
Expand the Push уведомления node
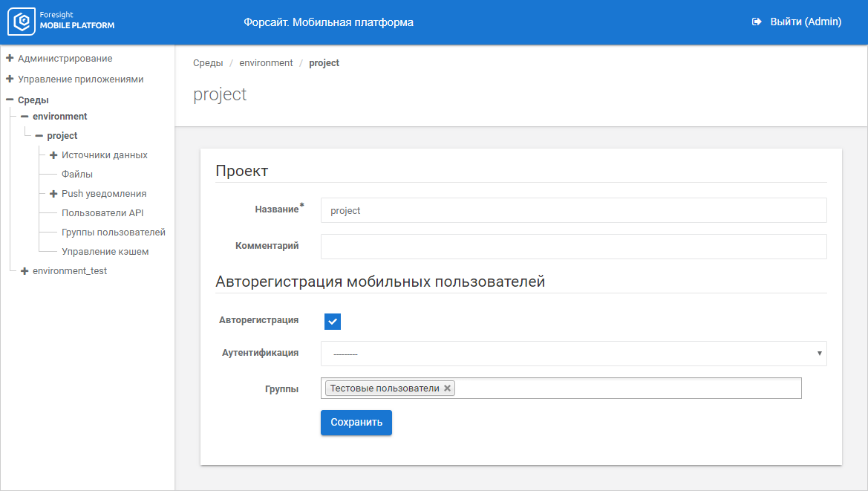53,194
